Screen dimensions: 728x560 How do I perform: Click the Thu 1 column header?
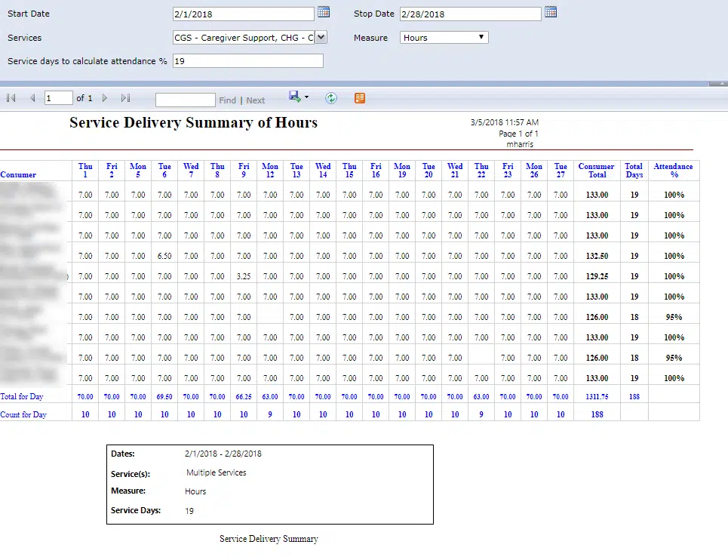click(x=85, y=171)
